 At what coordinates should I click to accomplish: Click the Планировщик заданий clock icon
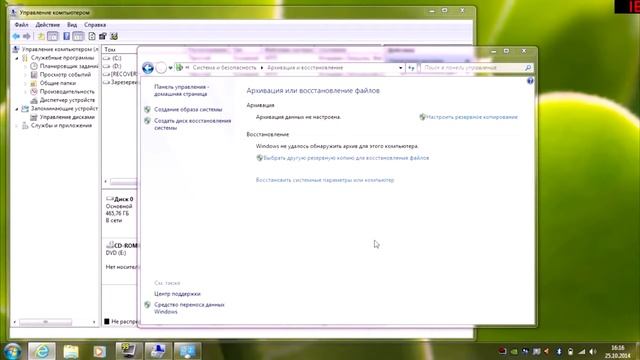(x=34, y=66)
